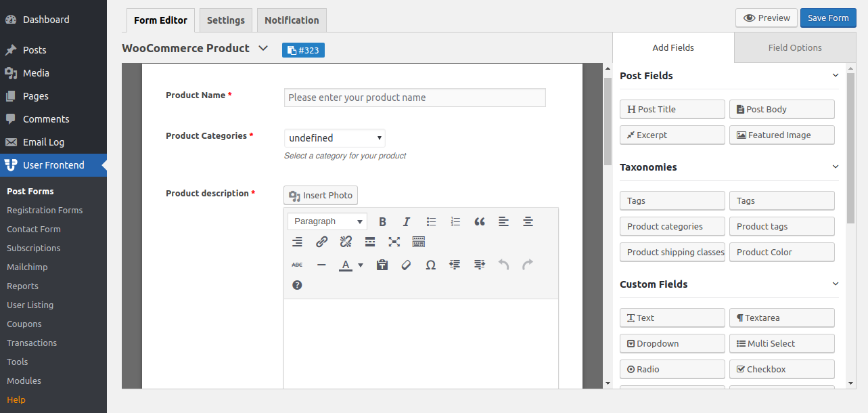The width and height of the screenshot is (868, 413).
Task: Open Registration Forms submenu link
Action: point(45,210)
